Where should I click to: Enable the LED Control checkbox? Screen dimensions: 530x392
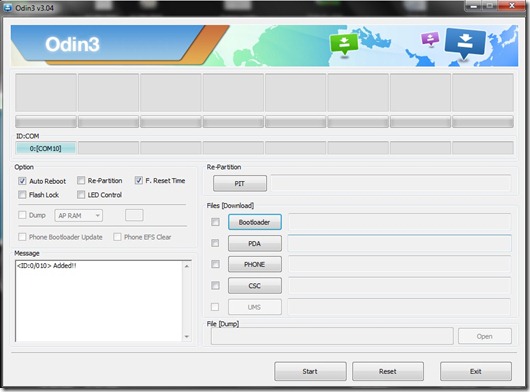coord(81,195)
